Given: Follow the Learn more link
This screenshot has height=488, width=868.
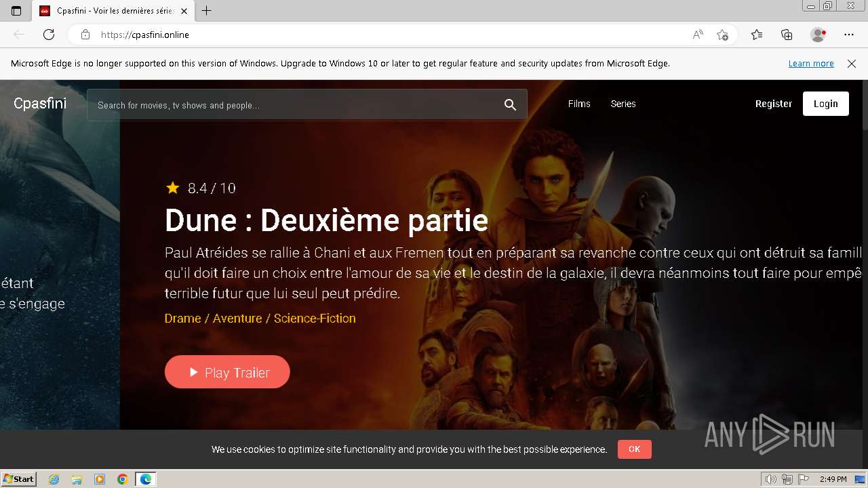Looking at the screenshot, I should [x=811, y=64].
